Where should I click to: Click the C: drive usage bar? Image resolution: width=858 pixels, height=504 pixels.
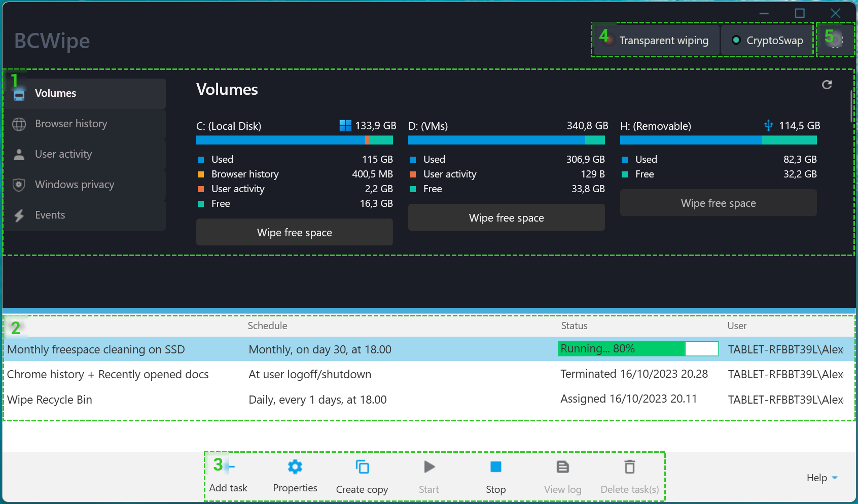coord(295,140)
